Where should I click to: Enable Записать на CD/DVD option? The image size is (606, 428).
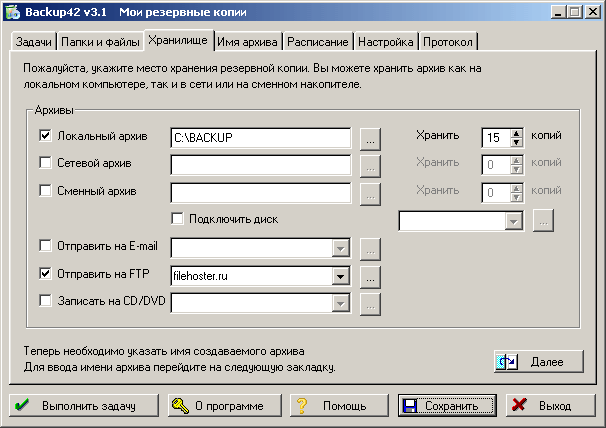[x=45, y=299]
